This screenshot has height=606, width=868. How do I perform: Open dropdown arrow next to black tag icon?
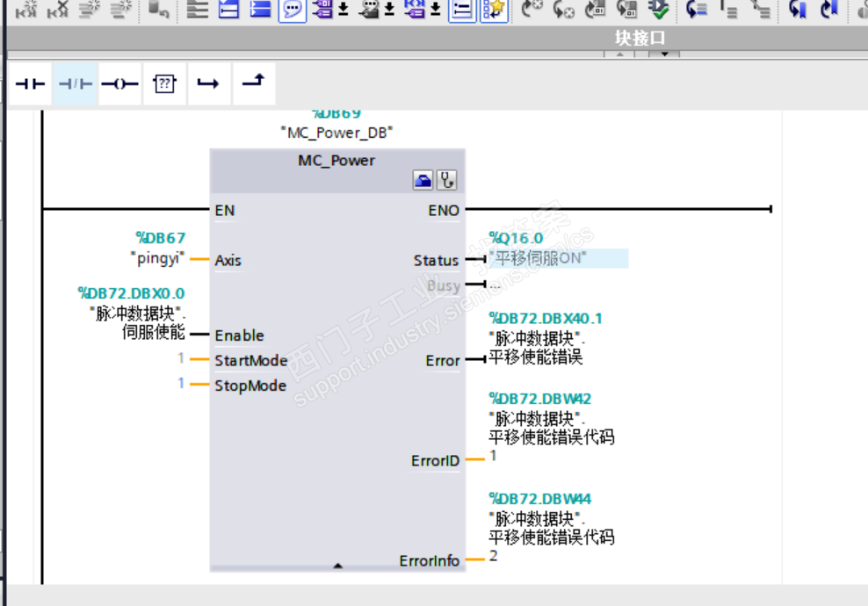(x=390, y=10)
